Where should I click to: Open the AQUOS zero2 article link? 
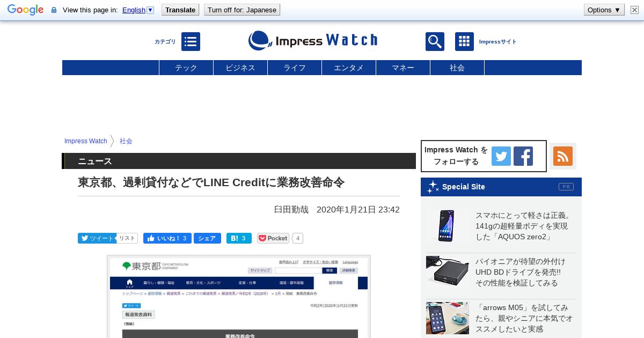(x=524, y=226)
